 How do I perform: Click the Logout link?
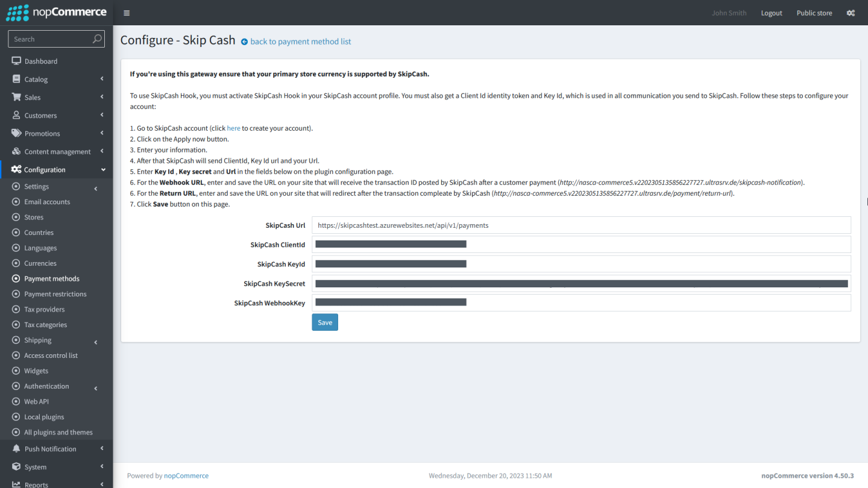pyautogui.click(x=771, y=13)
